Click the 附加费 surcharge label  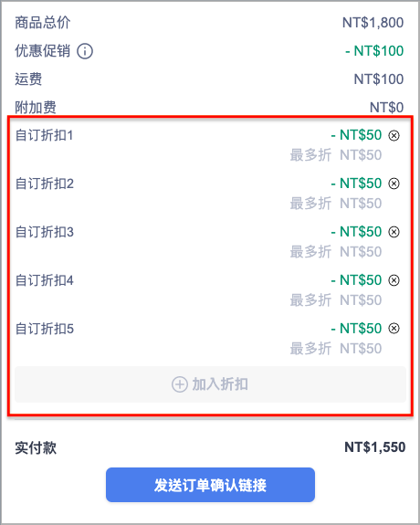tap(36, 108)
